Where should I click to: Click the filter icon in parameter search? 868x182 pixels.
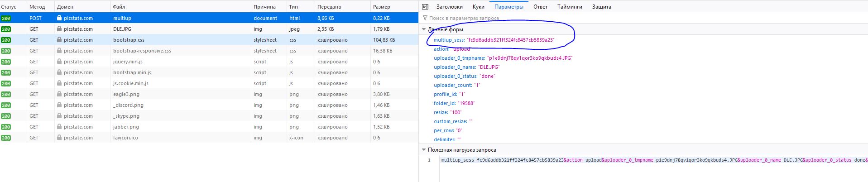point(425,18)
